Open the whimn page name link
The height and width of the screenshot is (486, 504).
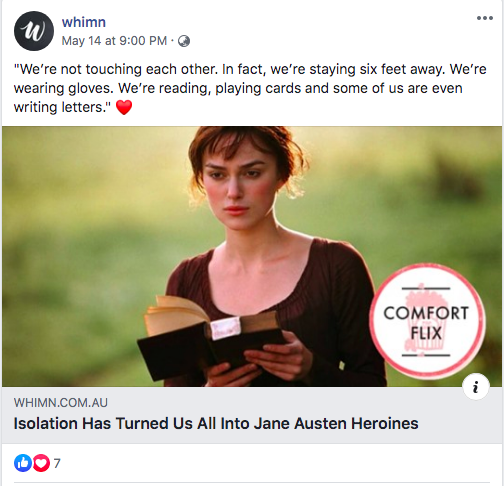[x=84, y=22]
